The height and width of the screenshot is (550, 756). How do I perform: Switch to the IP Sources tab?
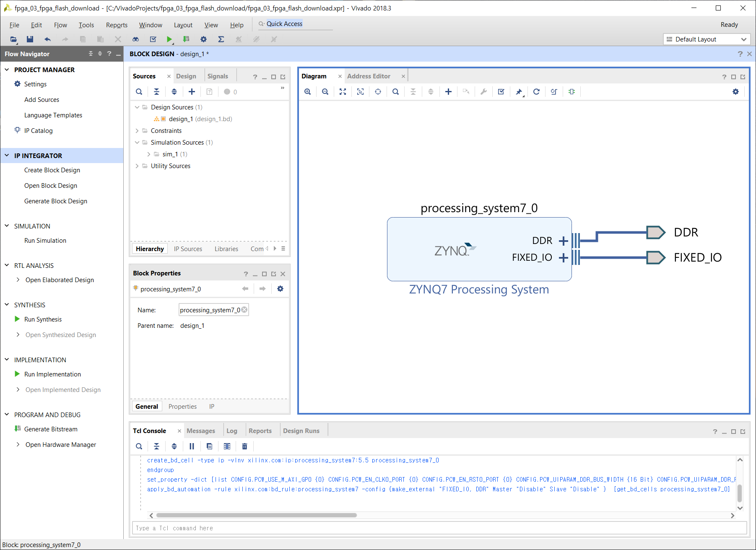coord(188,249)
